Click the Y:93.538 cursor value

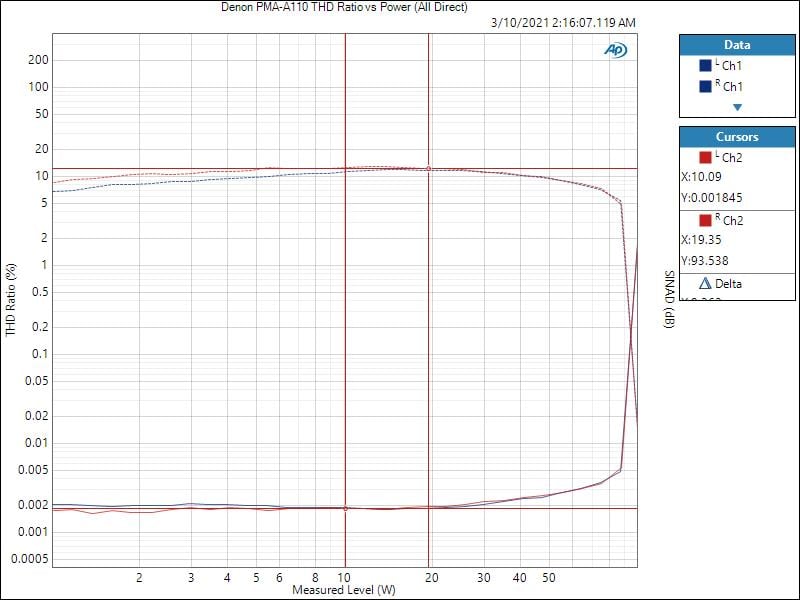[x=706, y=261]
